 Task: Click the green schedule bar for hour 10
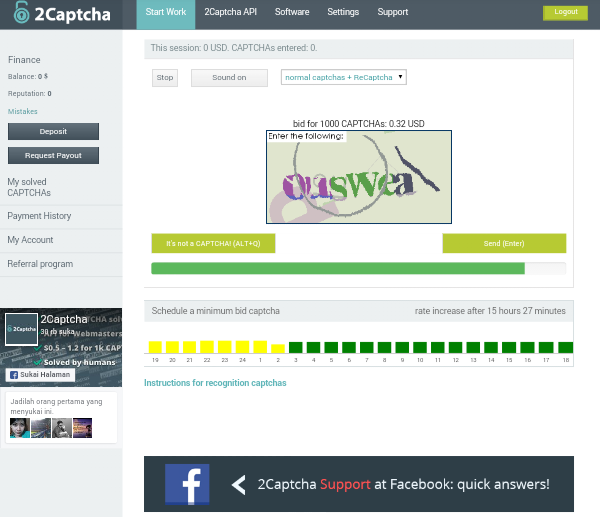(420, 347)
